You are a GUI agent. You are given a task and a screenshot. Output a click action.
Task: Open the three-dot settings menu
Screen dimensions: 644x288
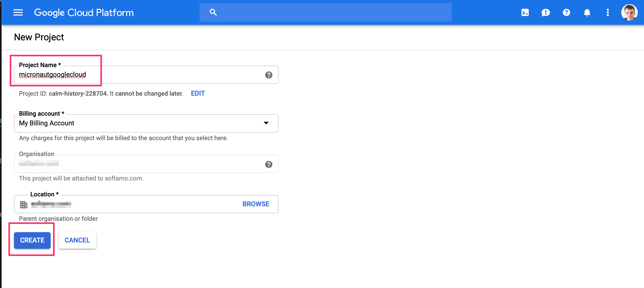coord(608,12)
